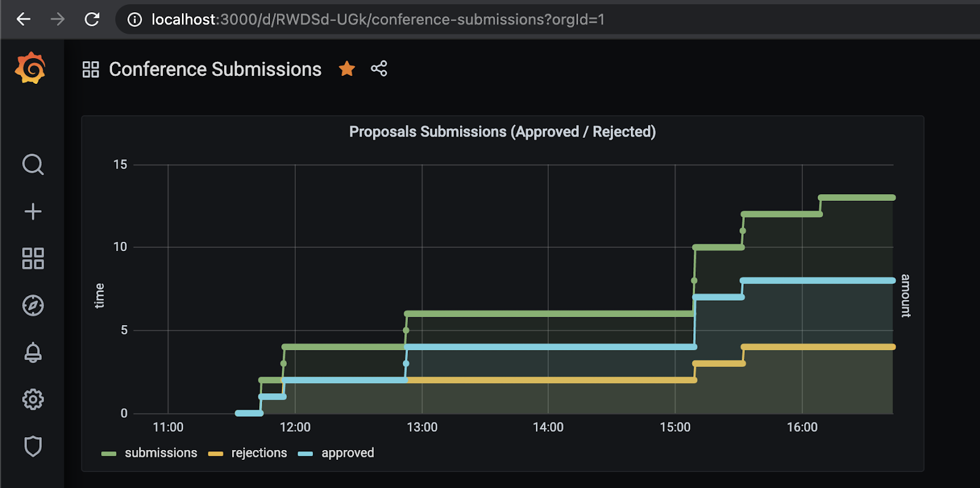Click the green submissions legend color swatch
980x488 pixels.
tap(109, 454)
